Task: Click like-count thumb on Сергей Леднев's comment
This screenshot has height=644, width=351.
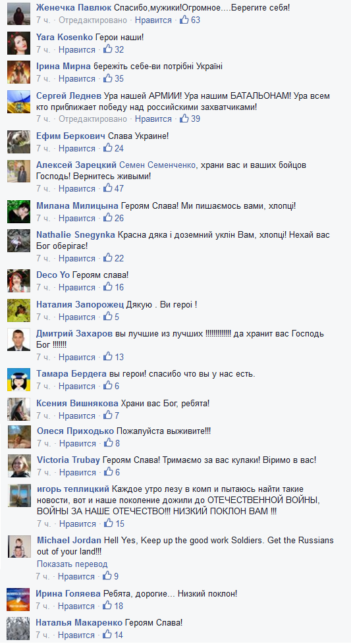Action: [184, 119]
